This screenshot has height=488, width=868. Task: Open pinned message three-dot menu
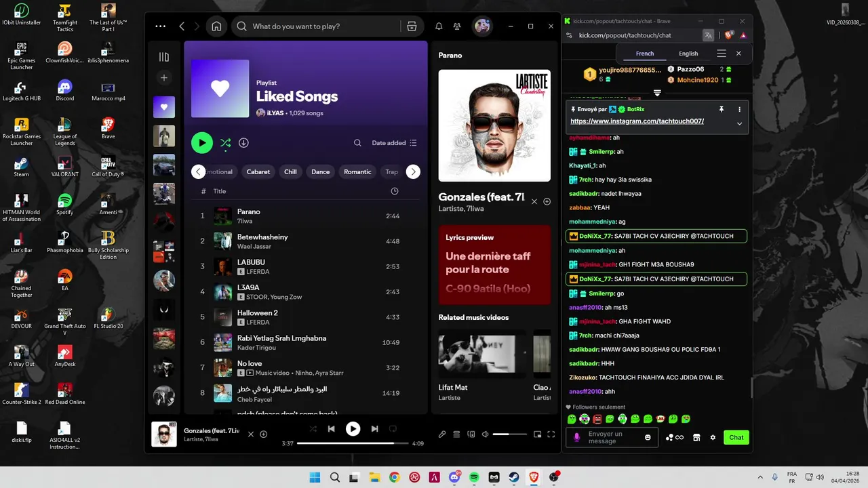739,109
